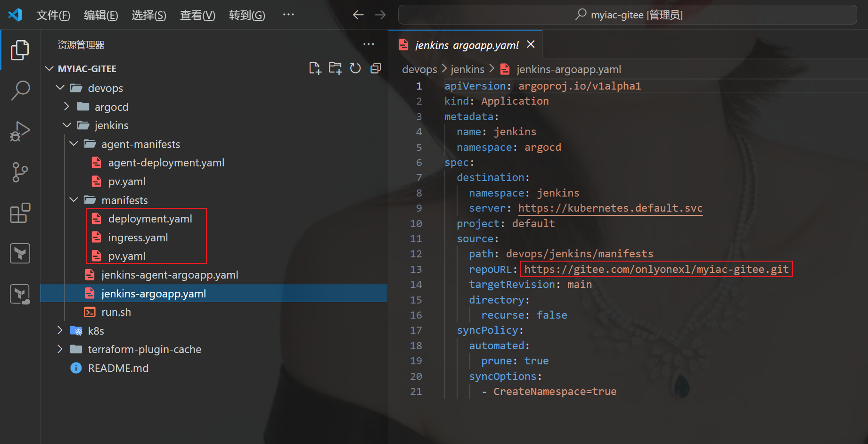Viewport: 868px width, 444px height.
Task: Open agent-deployment.yaml file
Action: pos(166,163)
